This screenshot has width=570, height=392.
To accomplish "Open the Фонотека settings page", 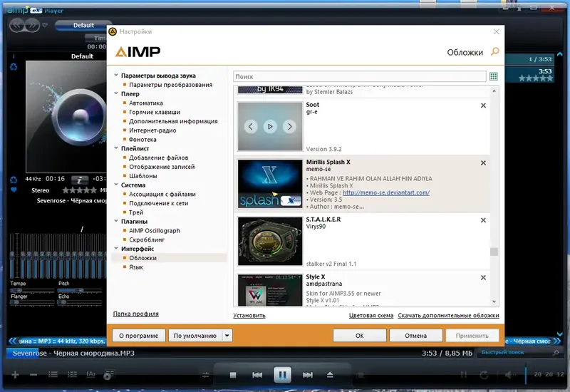I will [x=142, y=139].
